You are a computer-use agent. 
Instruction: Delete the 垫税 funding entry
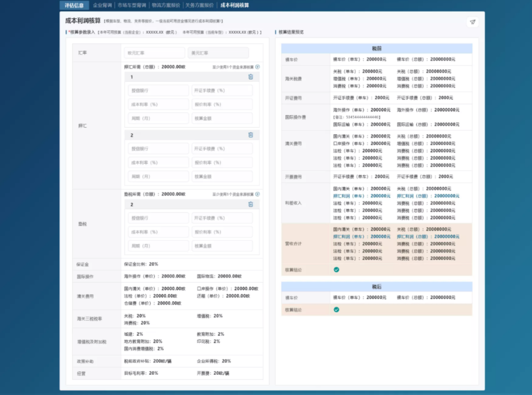251,204
